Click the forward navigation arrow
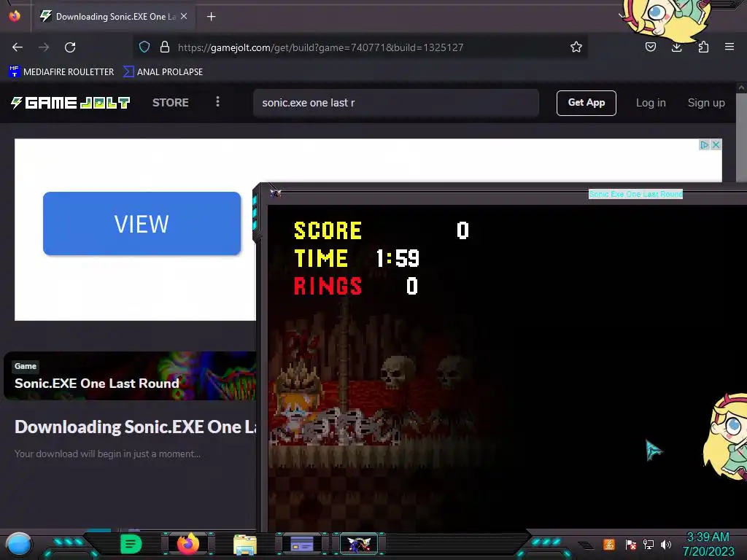 pyautogui.click(x=44, y=47)
